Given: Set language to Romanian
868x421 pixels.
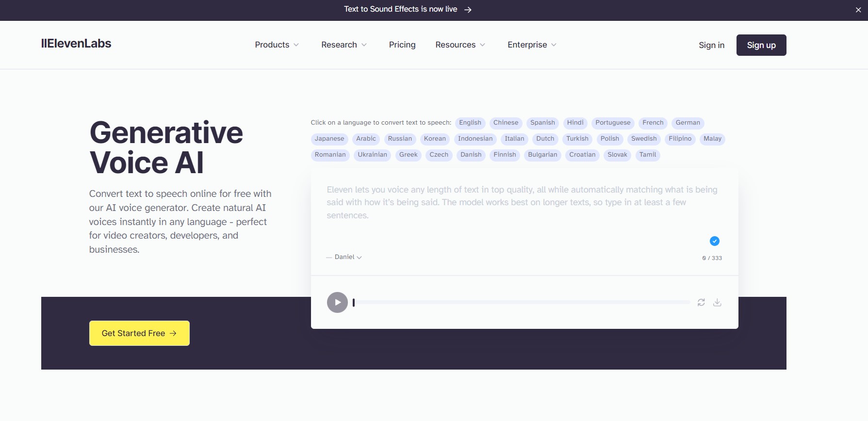Looking at the screenshot, I should click(x=330, y=155).
